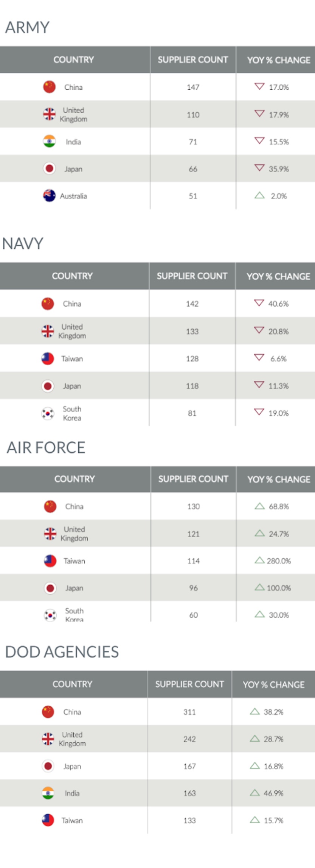315x868 pixels.
Task: Click India flag in Army table
Action: pyautogui.click(x=49, y=142)
